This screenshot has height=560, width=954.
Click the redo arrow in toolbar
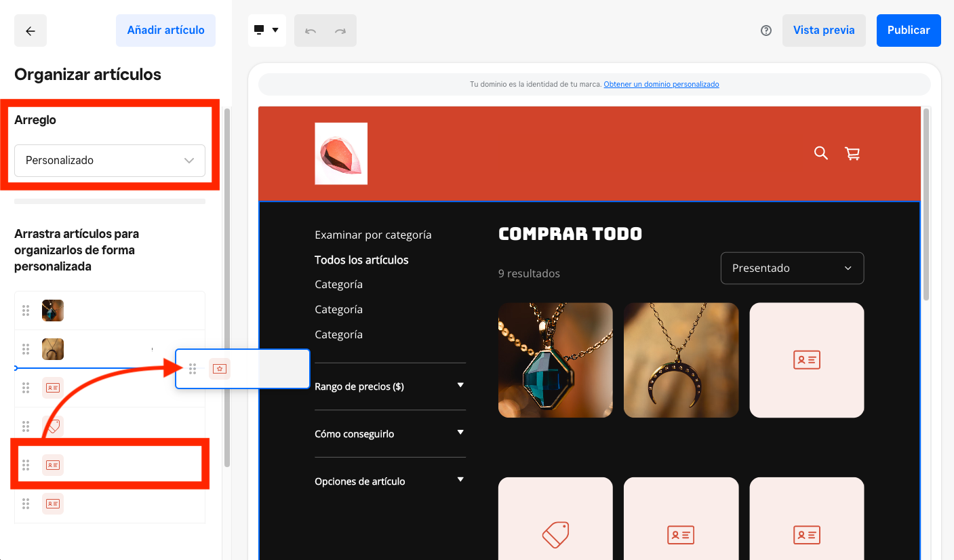[340, 31]
